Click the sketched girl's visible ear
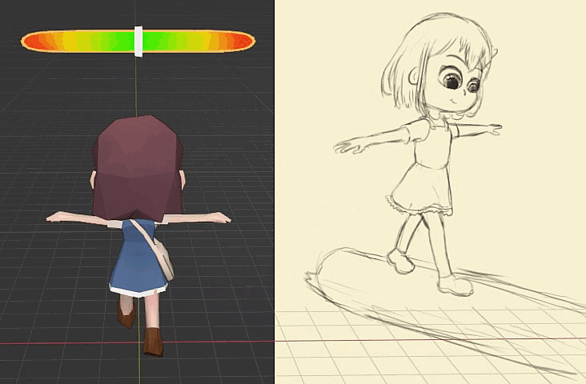The height and width of the screenshot is (384, 586). click(x=413, y=77)
